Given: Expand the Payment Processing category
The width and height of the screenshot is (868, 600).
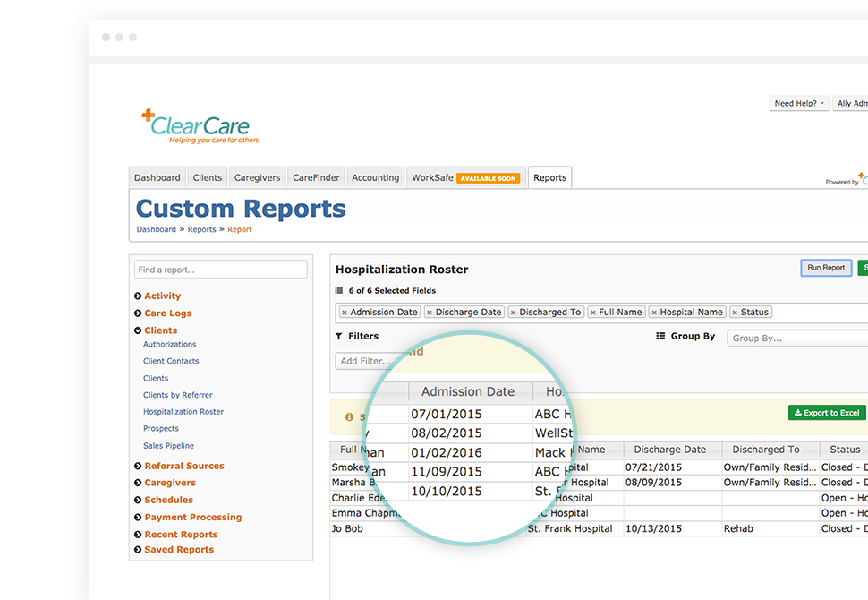Looking at the screenshot, I should [x=138, y=517].
